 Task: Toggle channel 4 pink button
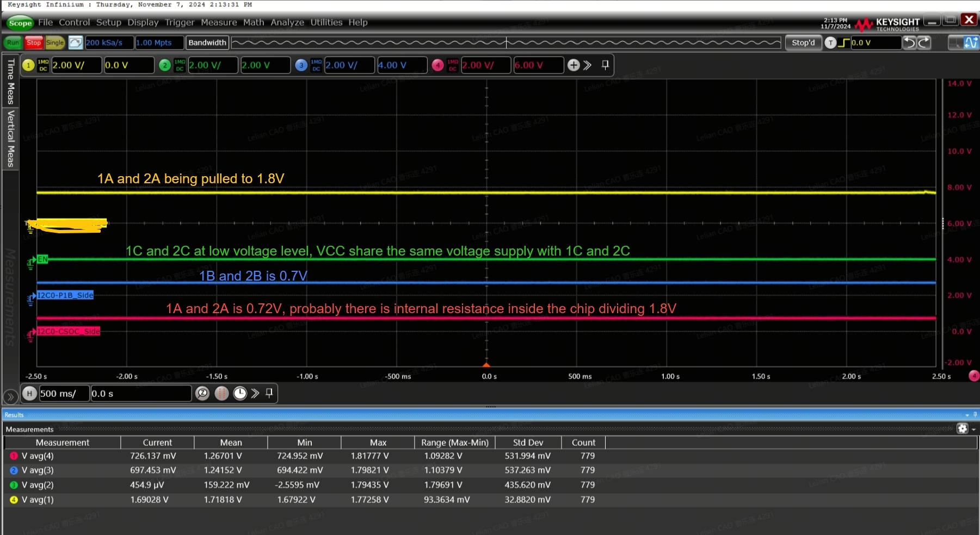tap(438, 65)
